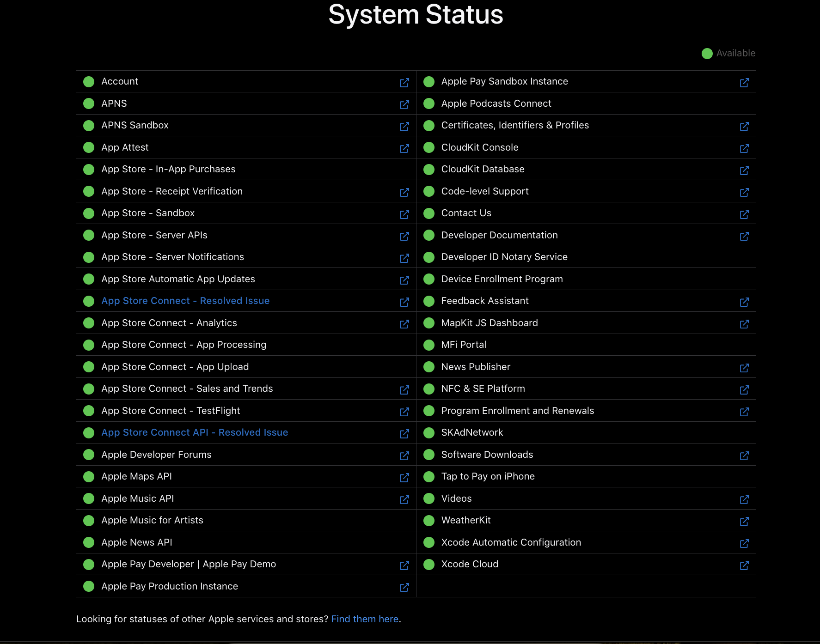Open News Publisher external link icon
This screenshot has height=644, width=820.
(744, 368)
